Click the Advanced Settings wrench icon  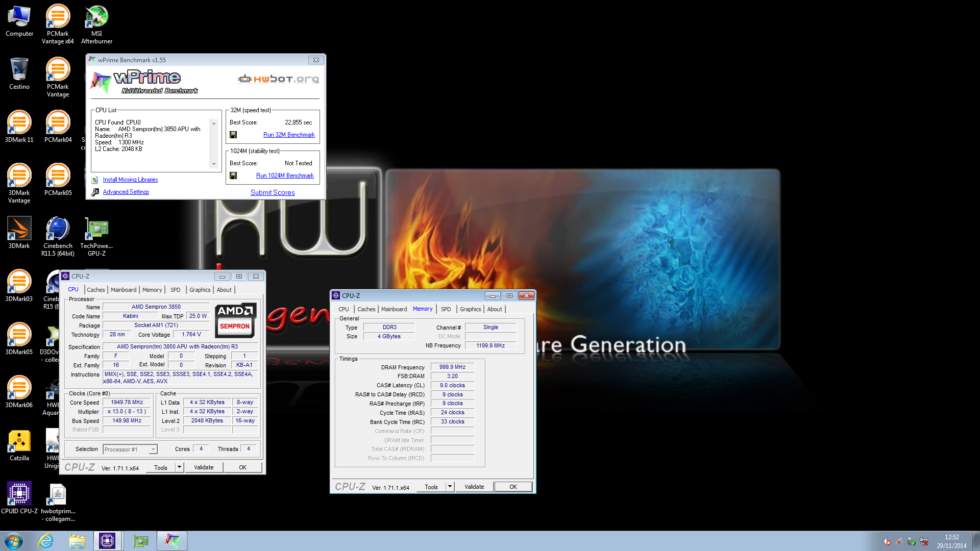95,192
